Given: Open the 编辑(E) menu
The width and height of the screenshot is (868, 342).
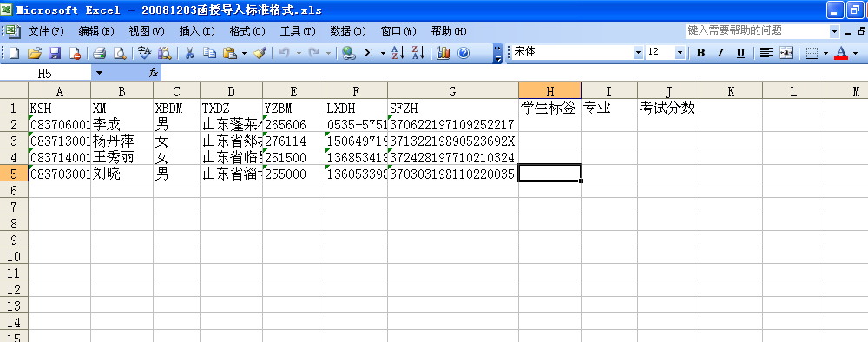Looking at the screenshot, I should tap(96, 31).
